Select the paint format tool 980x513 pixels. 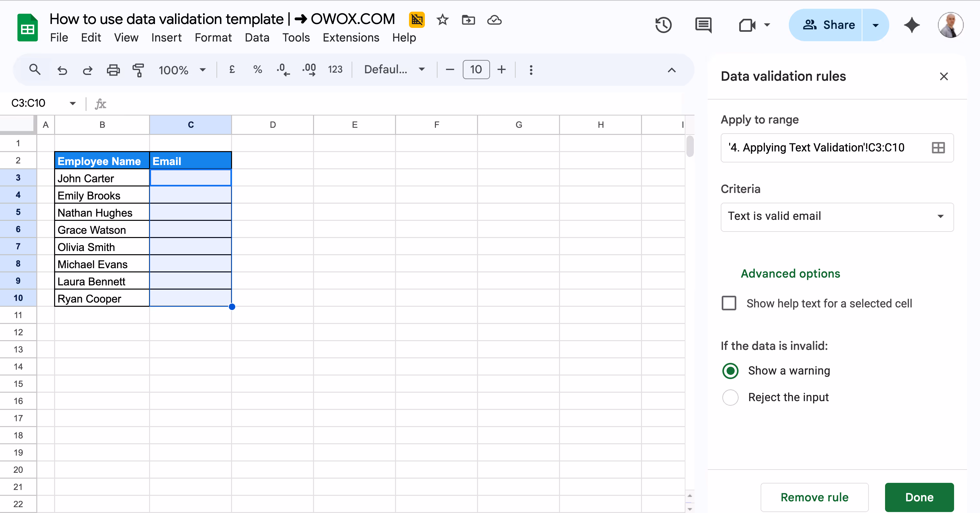point(138,70)
